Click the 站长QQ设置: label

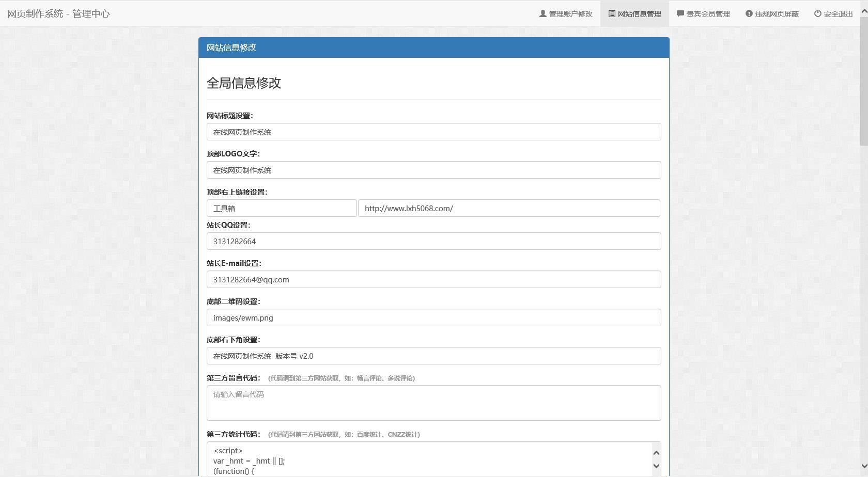point(228,225)
